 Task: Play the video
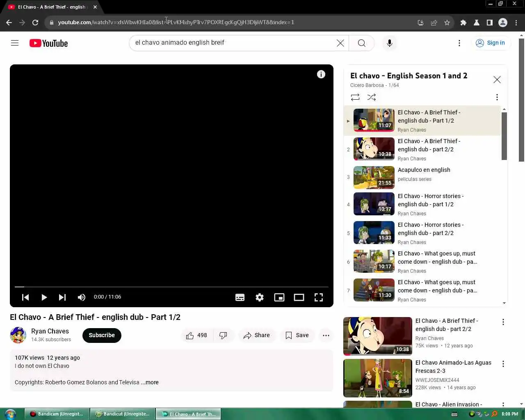[44, 297]
